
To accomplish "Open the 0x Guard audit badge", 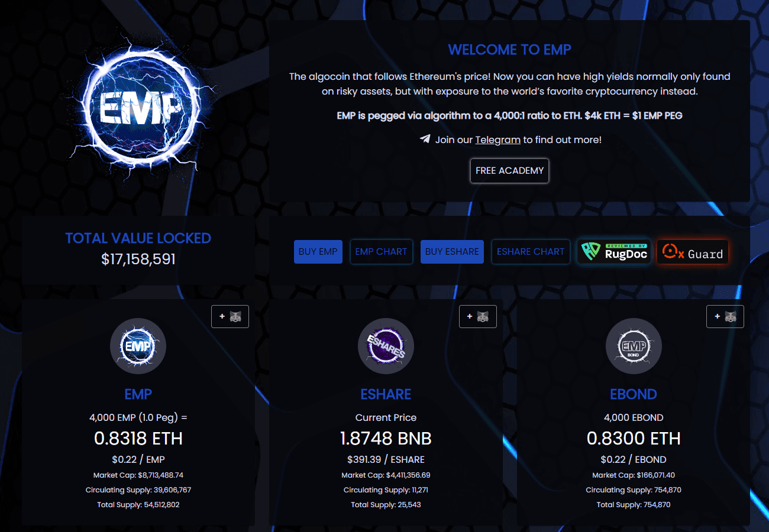I will (x=693, y=252).
